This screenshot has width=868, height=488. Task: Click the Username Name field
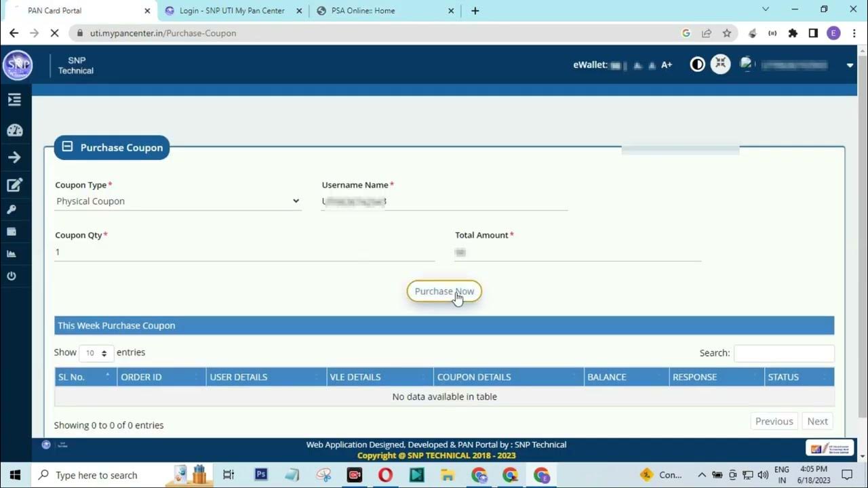pyautogui.click(x=444, y=201)
